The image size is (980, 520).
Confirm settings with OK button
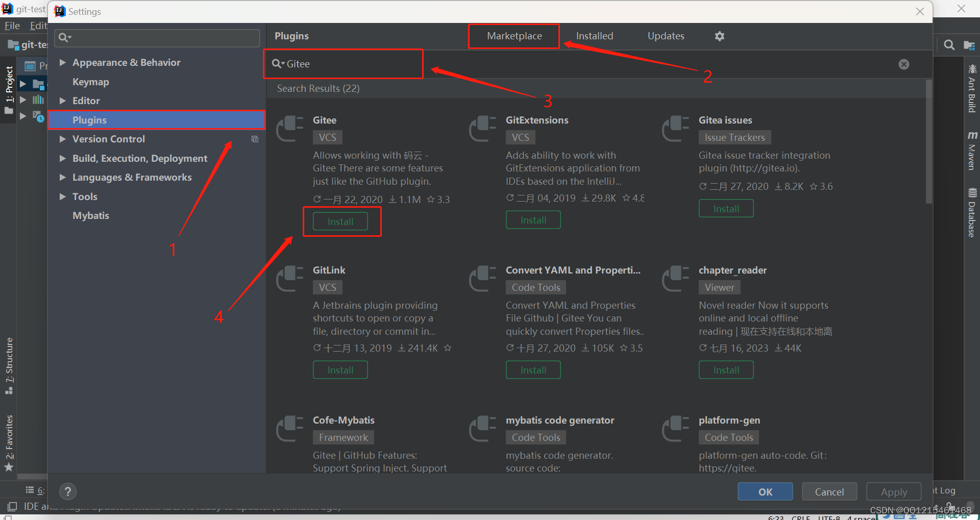(765, 492)
